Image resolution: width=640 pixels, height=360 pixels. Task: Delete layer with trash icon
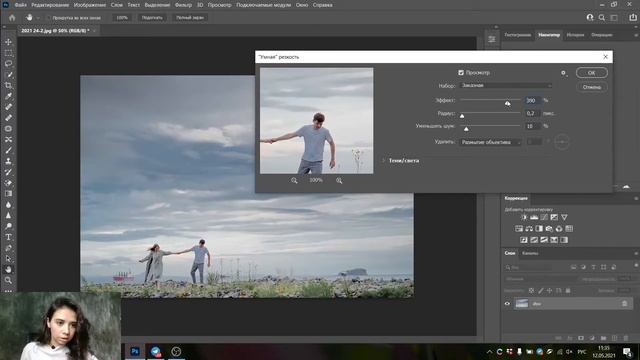626,338
